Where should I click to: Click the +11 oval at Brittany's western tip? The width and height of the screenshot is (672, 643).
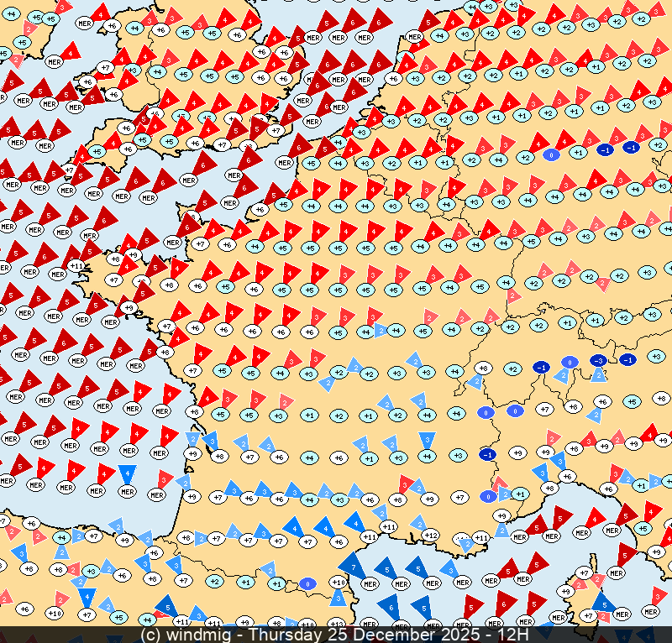point(76,266)
